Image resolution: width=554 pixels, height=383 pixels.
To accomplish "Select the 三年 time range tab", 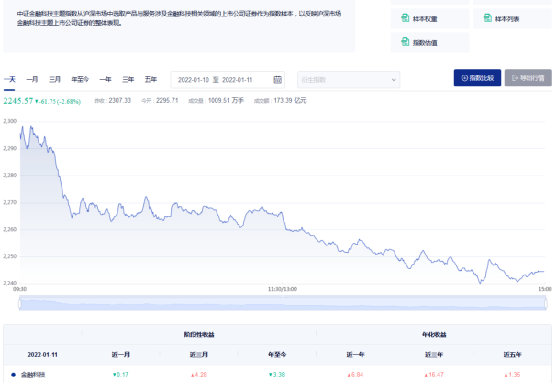I will point(128,79).
